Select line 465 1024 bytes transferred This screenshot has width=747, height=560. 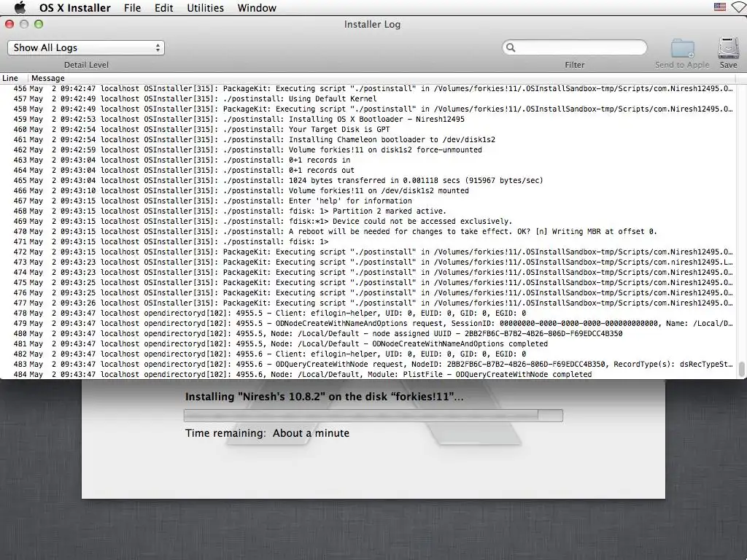coord(369,181)
